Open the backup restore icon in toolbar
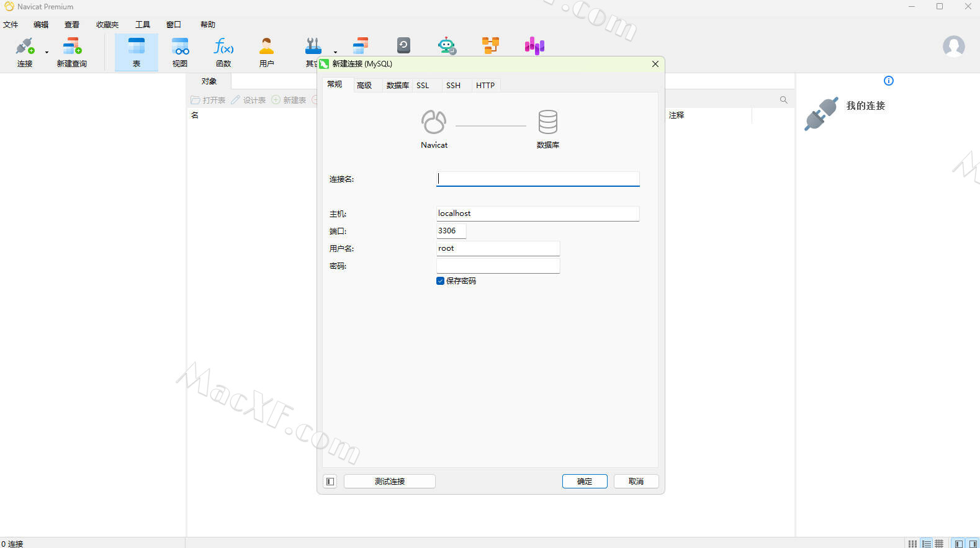The height and width of the screenshot is (548, 980). click(403, 45)
